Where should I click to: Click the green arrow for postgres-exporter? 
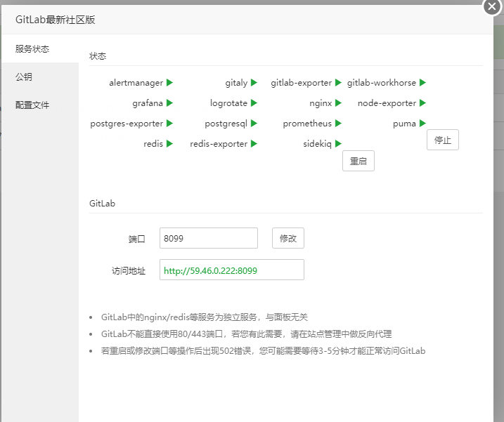tap(169, 123)
